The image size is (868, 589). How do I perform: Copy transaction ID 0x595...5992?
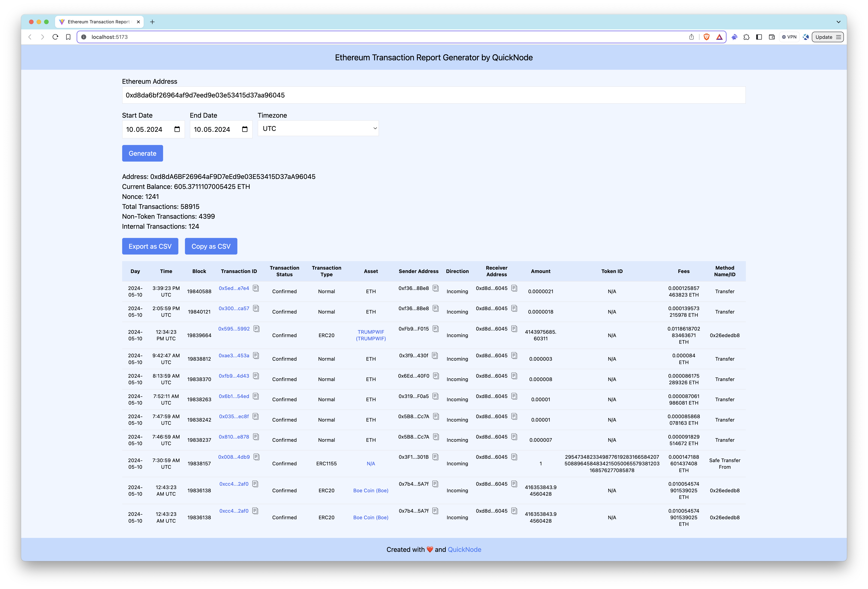[x=257, y=329]
